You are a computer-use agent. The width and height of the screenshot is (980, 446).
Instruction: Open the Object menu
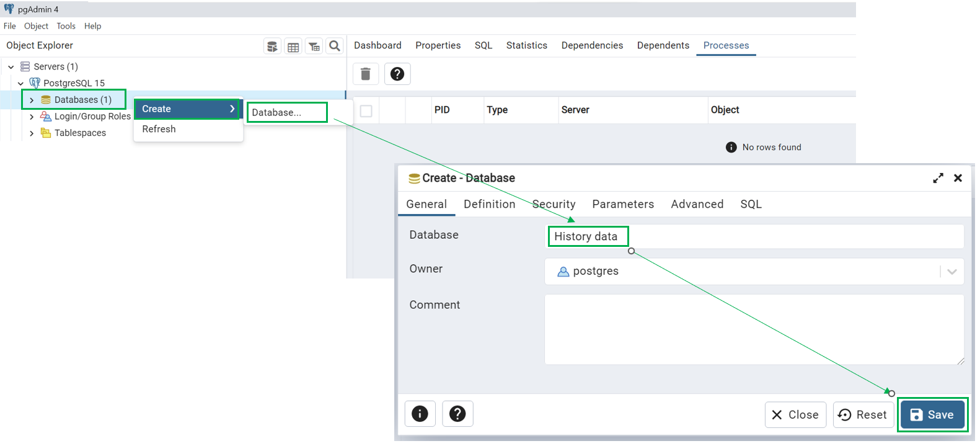(x=36, y=26)
